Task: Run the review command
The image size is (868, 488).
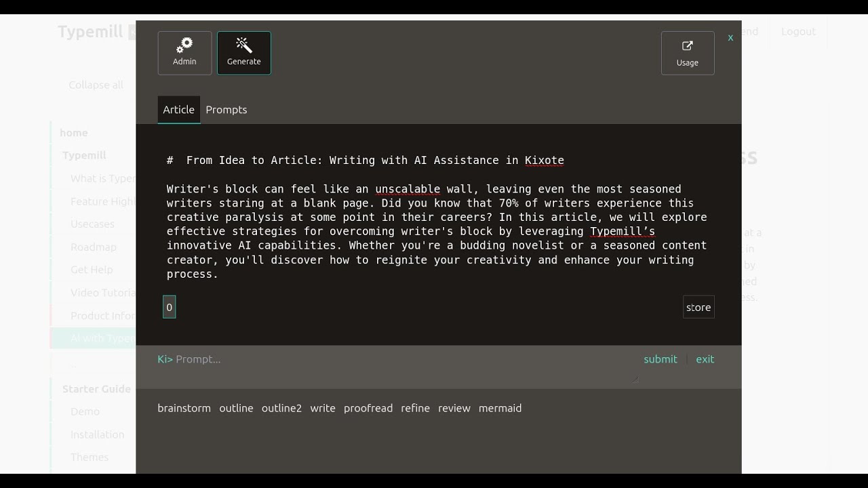Action: tap(454, 408)
